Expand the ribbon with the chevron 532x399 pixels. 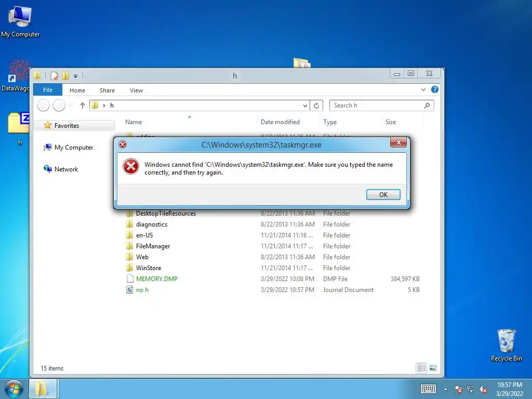pyautogui.click(x=423, y=89)
